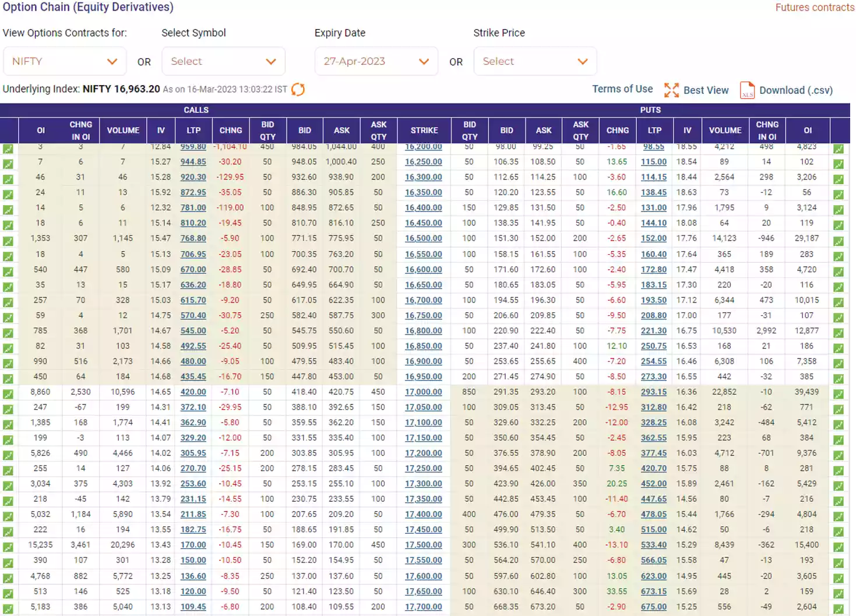Click the calls IV column header
The image size is (856, 616).
[161, 131]
